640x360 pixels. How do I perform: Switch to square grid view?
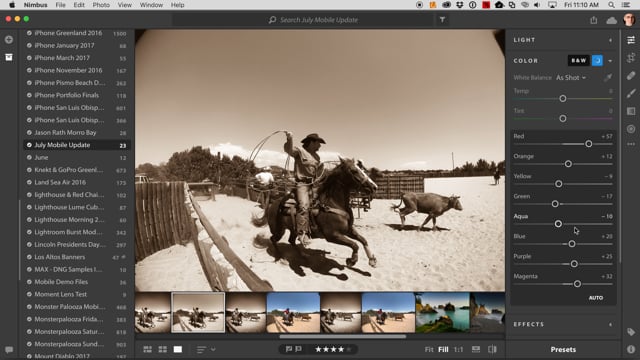point(162,349)
